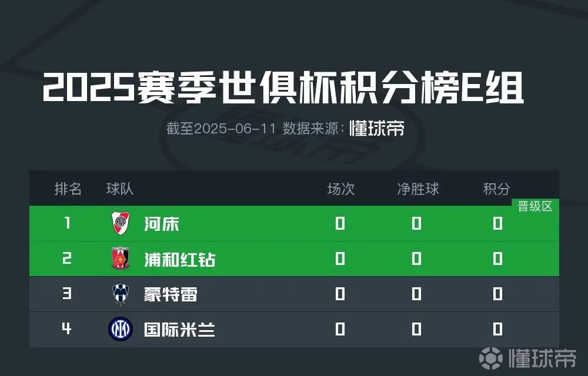Open the 浦和红钻 team name

[179, 259]
